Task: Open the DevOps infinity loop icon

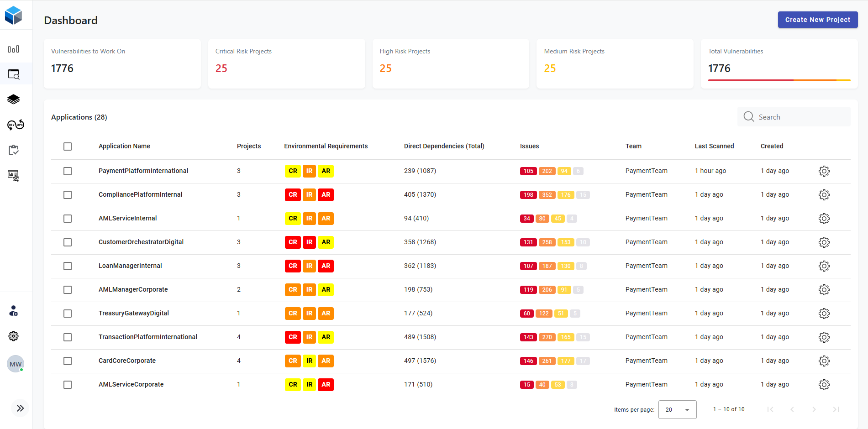Action: [16, 125]
